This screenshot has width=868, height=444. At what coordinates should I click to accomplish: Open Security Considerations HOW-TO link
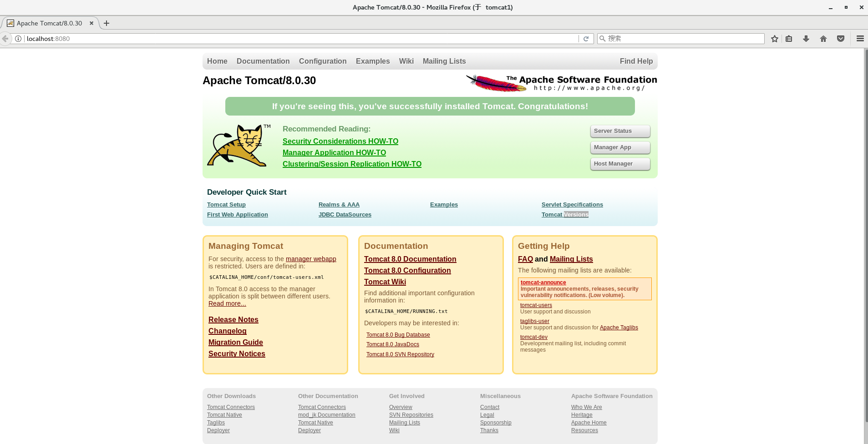click(x=340, y=141)
